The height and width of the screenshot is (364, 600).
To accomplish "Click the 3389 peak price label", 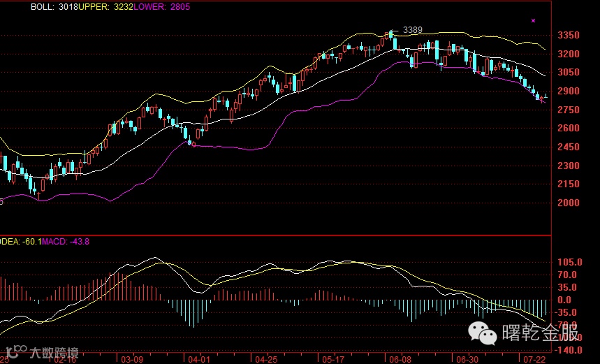I will click(413, 30).
